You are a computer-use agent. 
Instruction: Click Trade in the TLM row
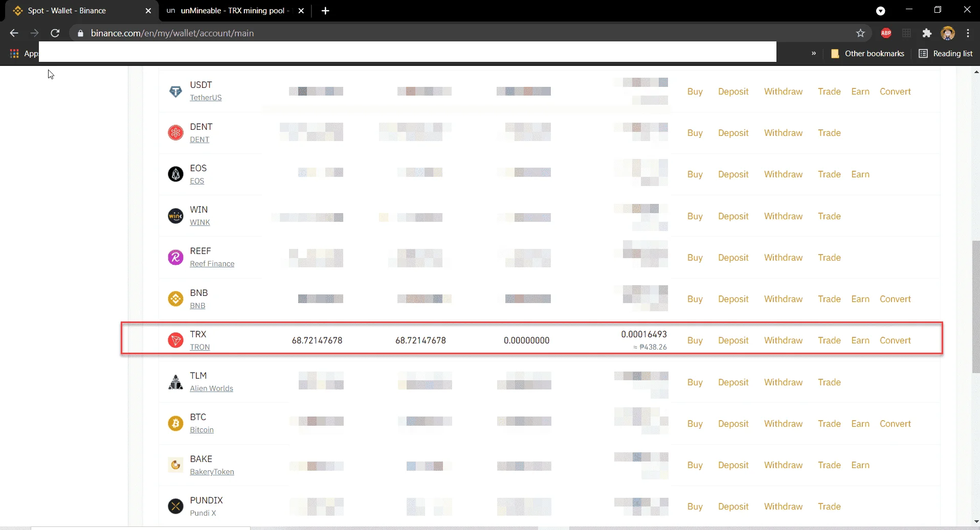pyautogui.click(x=829, y=382)
